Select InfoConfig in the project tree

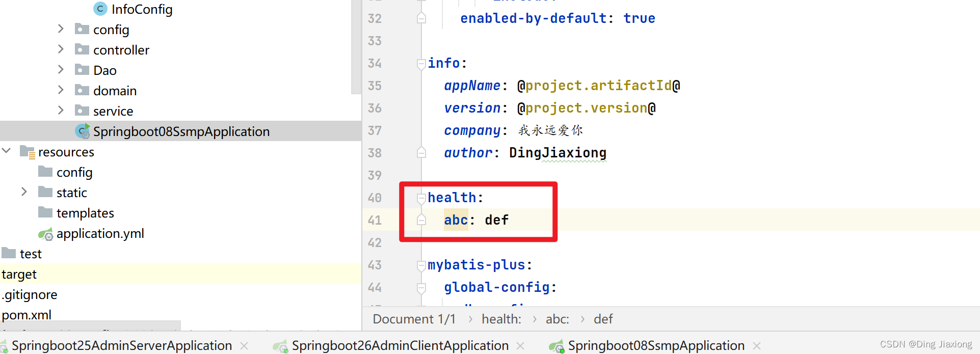tap(142, 9)
